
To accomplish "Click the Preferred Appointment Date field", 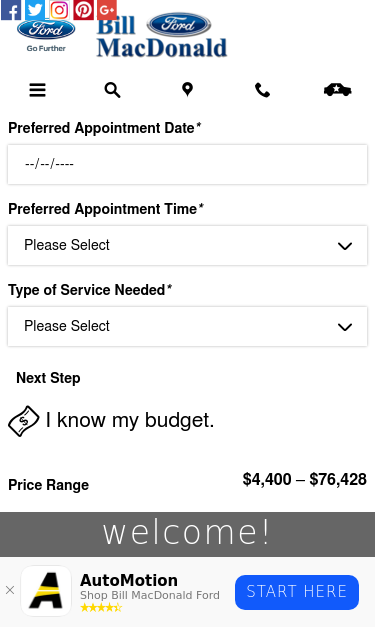I will pyautogui.click(x=188, y=164).
